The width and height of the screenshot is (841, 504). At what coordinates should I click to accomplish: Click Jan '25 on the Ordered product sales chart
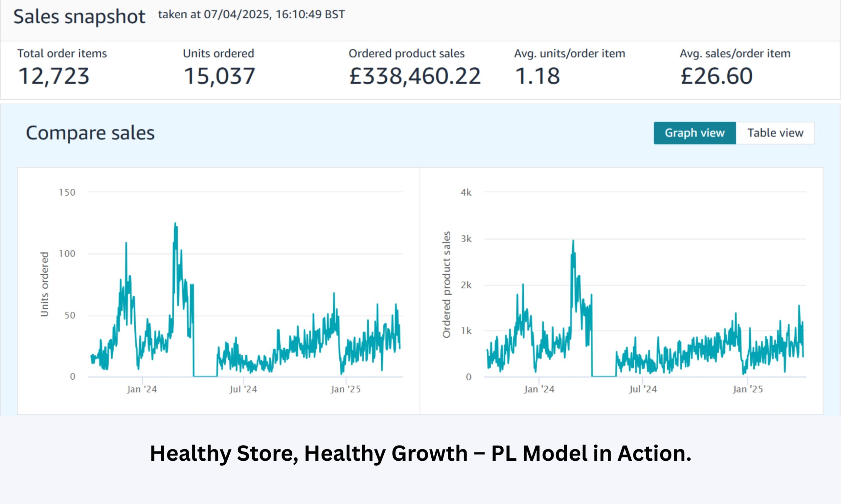click(747, 389)
